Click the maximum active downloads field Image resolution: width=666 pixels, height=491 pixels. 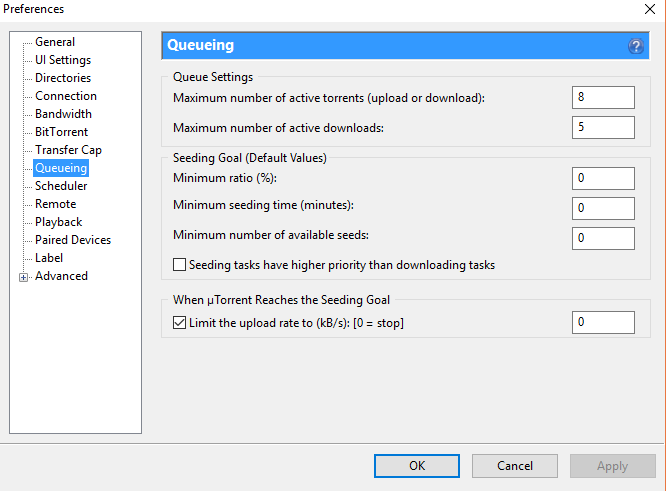603,127
